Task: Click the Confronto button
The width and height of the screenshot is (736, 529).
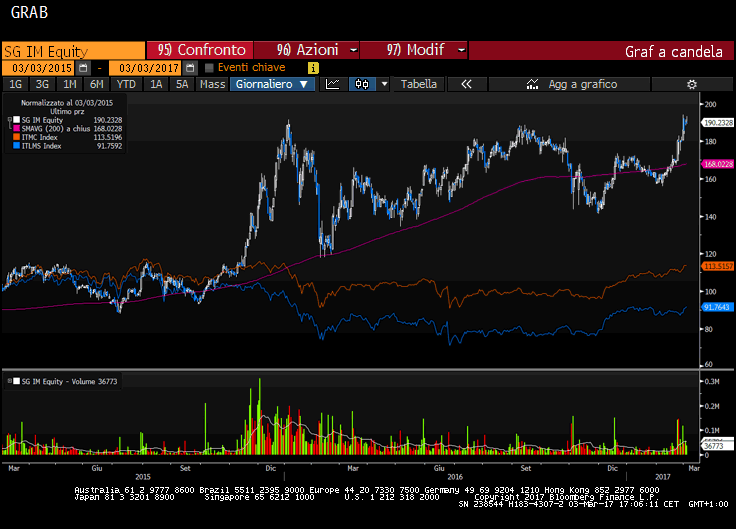Action: (201, 50)
